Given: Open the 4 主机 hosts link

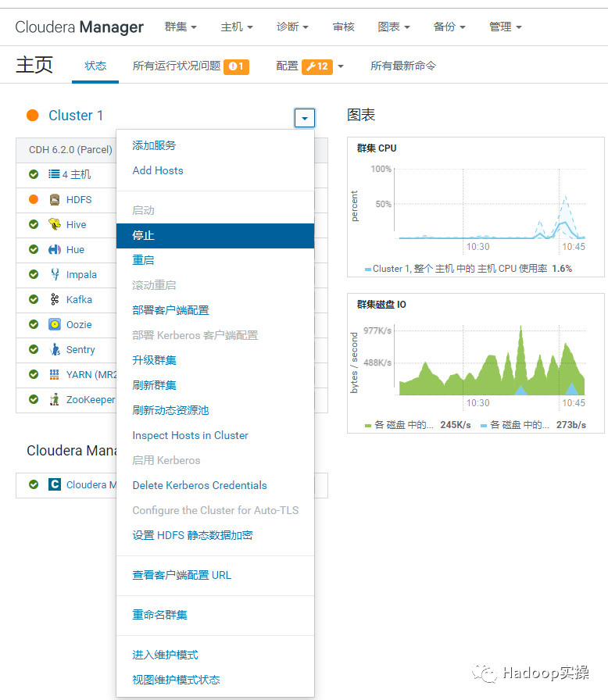Looking at the screenshot, I should (x=77, y=174).
